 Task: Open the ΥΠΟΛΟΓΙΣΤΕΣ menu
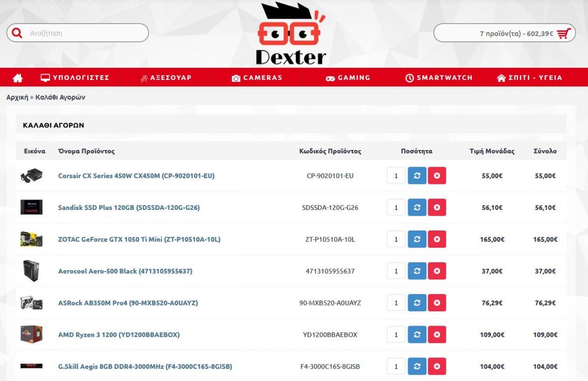[75, 77]
